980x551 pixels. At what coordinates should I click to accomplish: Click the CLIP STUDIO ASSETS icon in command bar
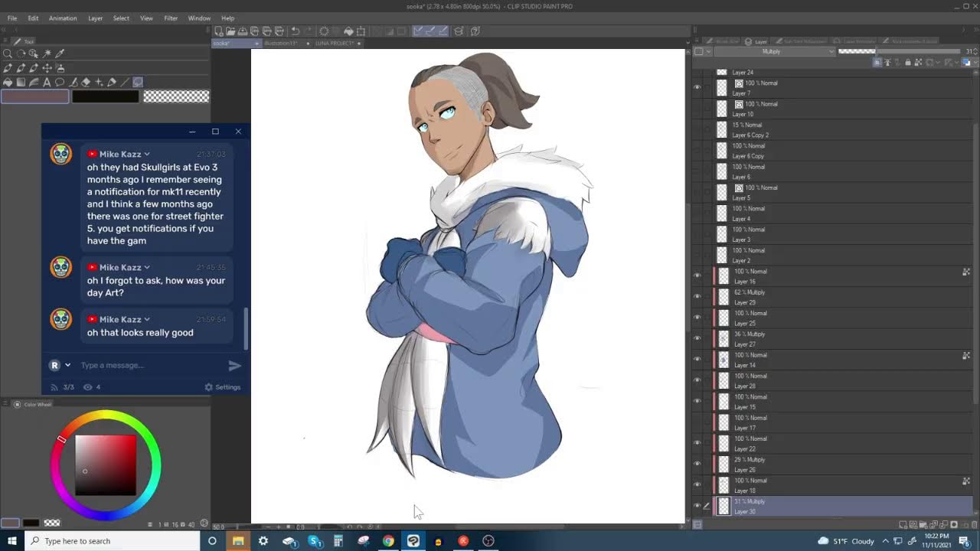click(459, 31)
